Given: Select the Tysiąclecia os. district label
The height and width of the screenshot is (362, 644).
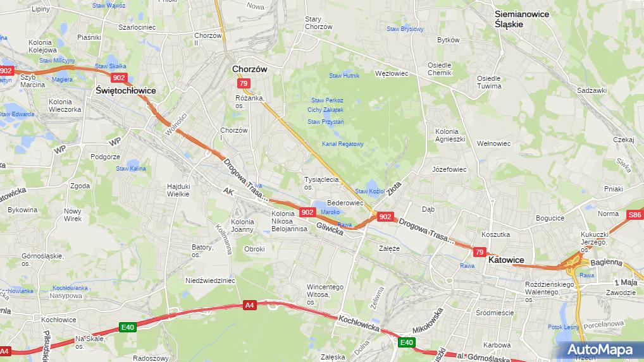Looking at the screenshot, I should [x=322, y=183].
